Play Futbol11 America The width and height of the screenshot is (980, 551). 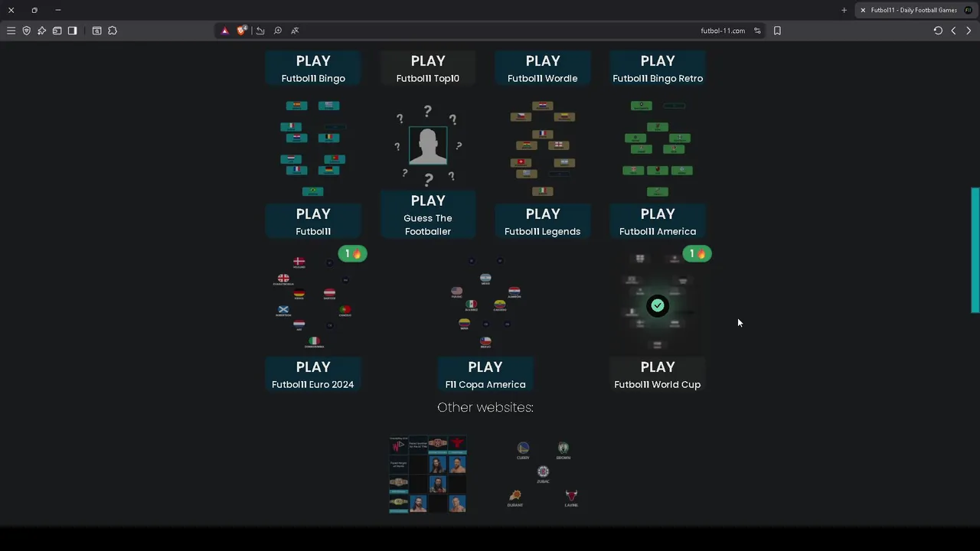658,221
